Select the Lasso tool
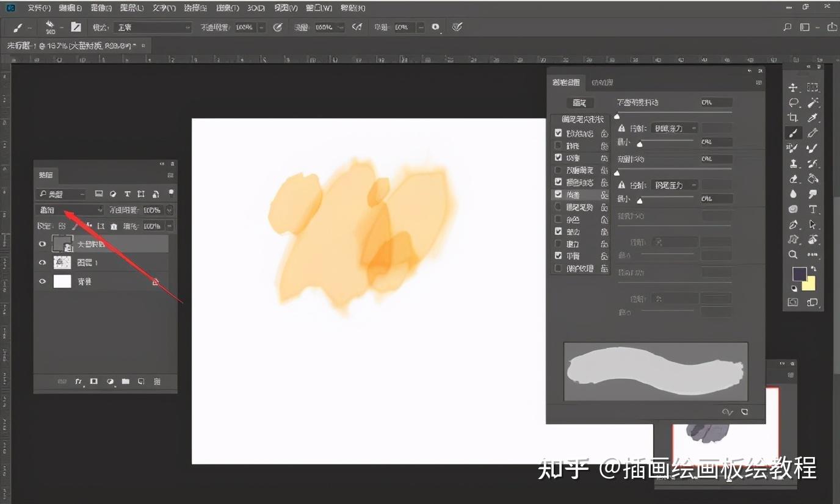The height and width of the screenshot is (504, 840). [793, 104]
